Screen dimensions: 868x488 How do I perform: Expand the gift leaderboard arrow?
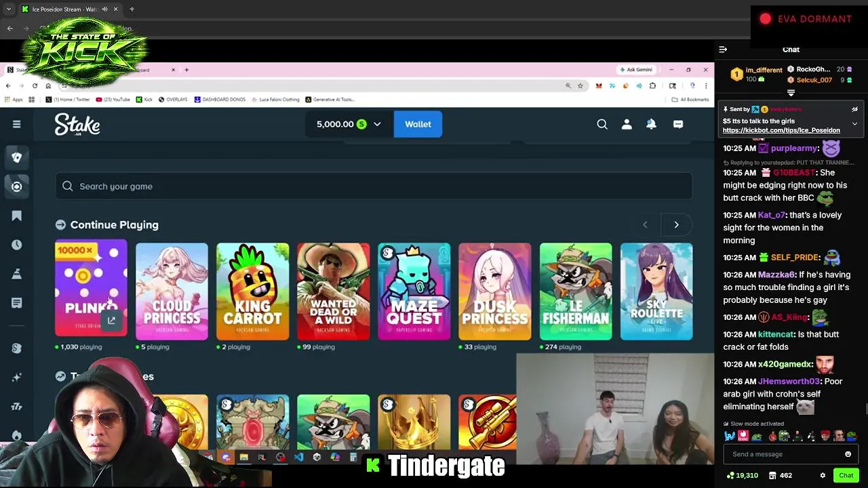[791, 93]
